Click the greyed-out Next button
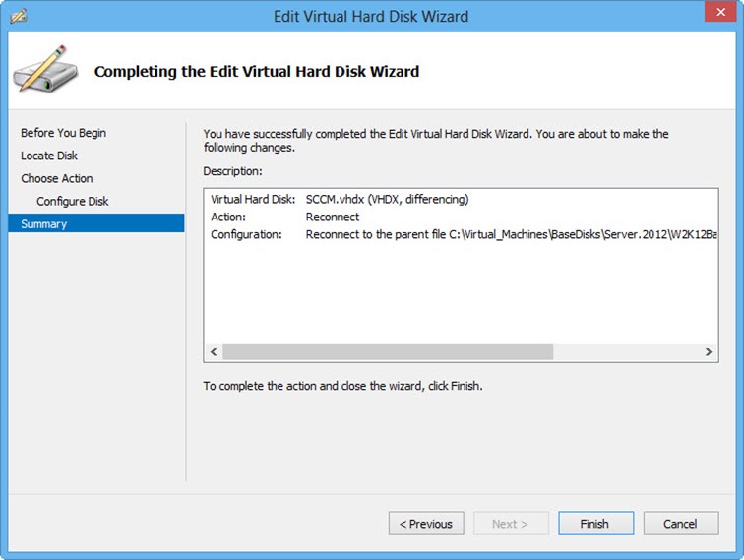Viewport: 744px width, 560px height. tap(510, 524)
